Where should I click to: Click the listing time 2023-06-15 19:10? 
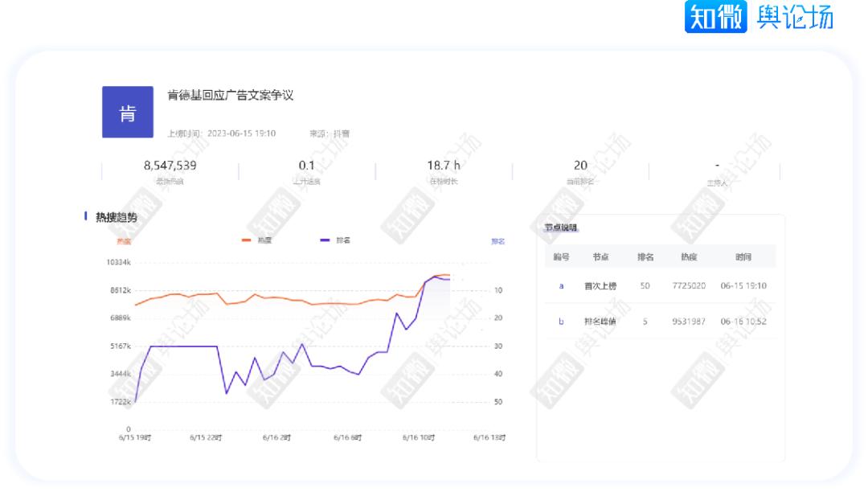[241, 133]
